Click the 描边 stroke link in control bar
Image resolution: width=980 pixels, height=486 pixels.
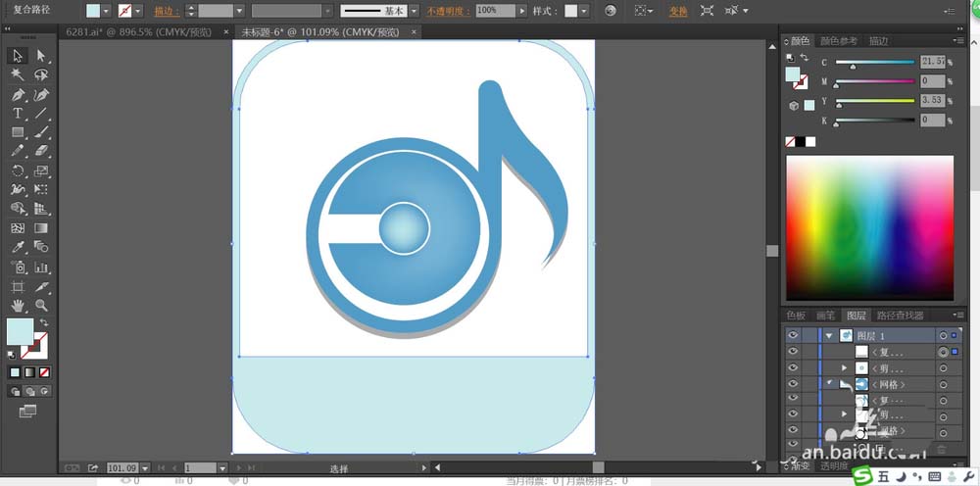tap(167, 11)
